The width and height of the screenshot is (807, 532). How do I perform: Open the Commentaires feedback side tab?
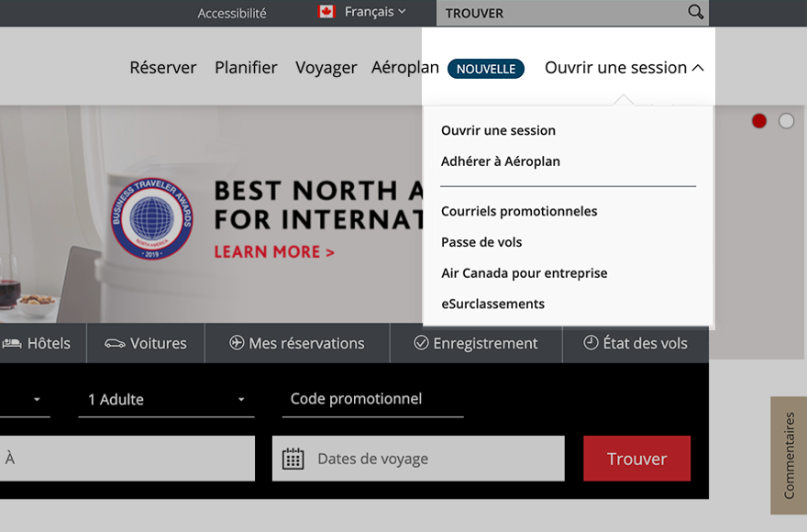(789, 455)
